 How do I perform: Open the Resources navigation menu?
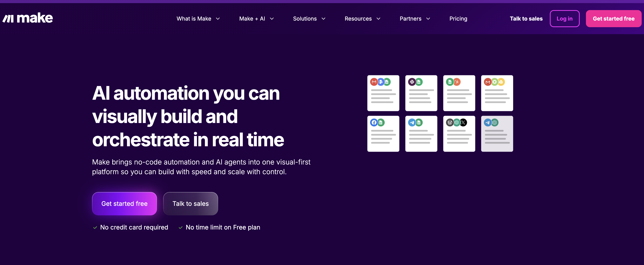click(362, 19)
